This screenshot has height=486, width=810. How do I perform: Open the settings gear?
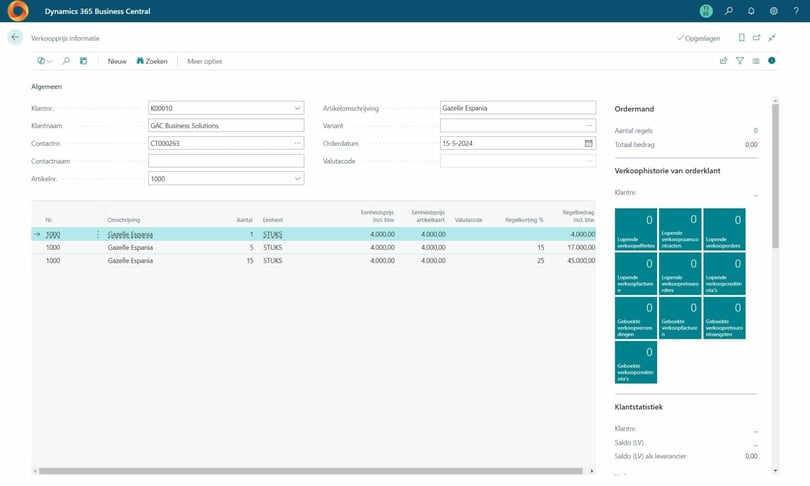click(773, 11)
